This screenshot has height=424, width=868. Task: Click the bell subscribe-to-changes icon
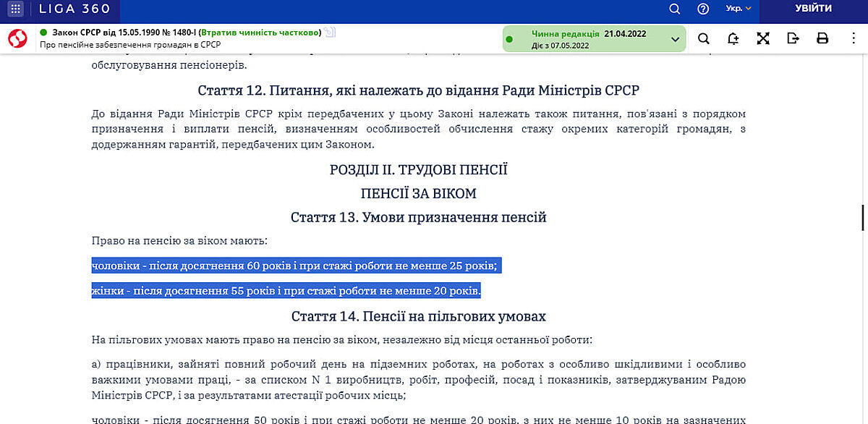(x=733, y=39)
